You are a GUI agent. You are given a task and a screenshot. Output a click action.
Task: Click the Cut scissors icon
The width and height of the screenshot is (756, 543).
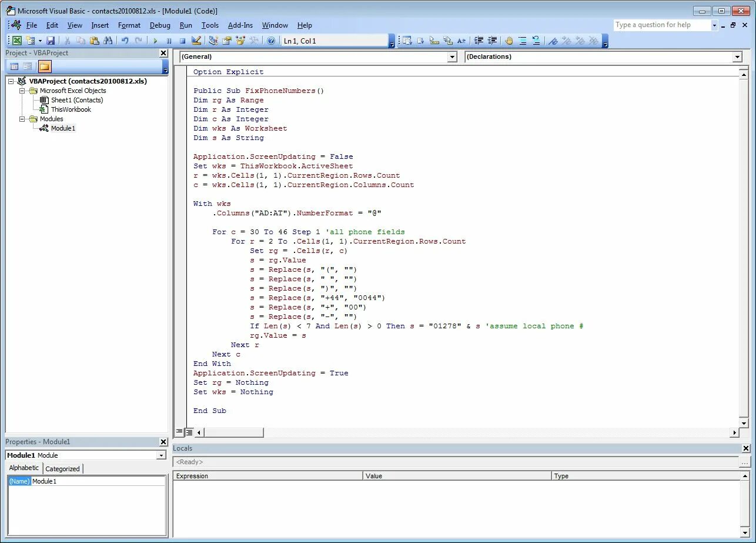click(68, 41)
